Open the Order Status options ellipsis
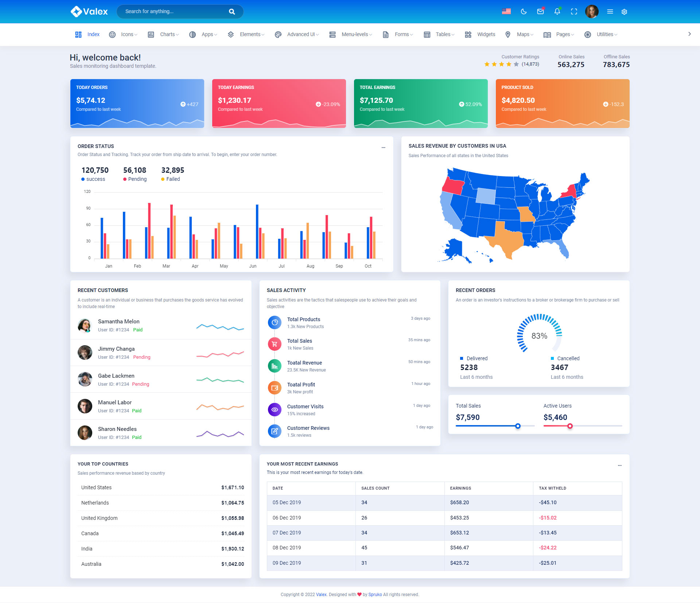Screen dimensions: 700x603 pos(383,147)
